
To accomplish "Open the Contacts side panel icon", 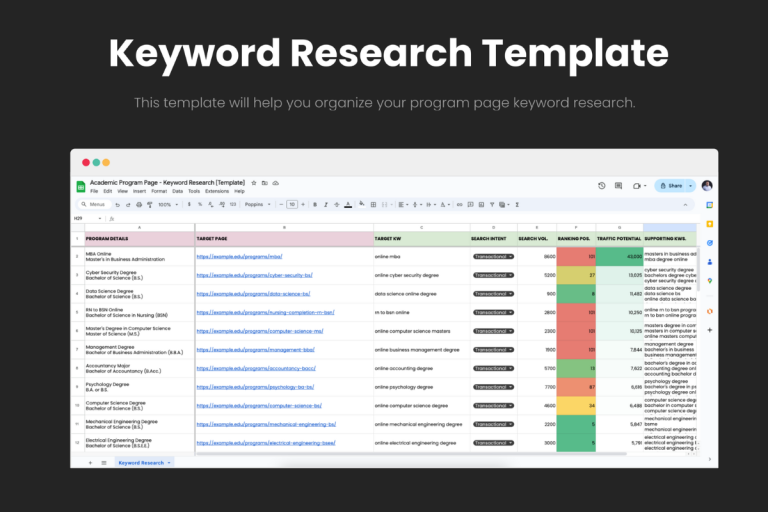I will coord(709,262).
